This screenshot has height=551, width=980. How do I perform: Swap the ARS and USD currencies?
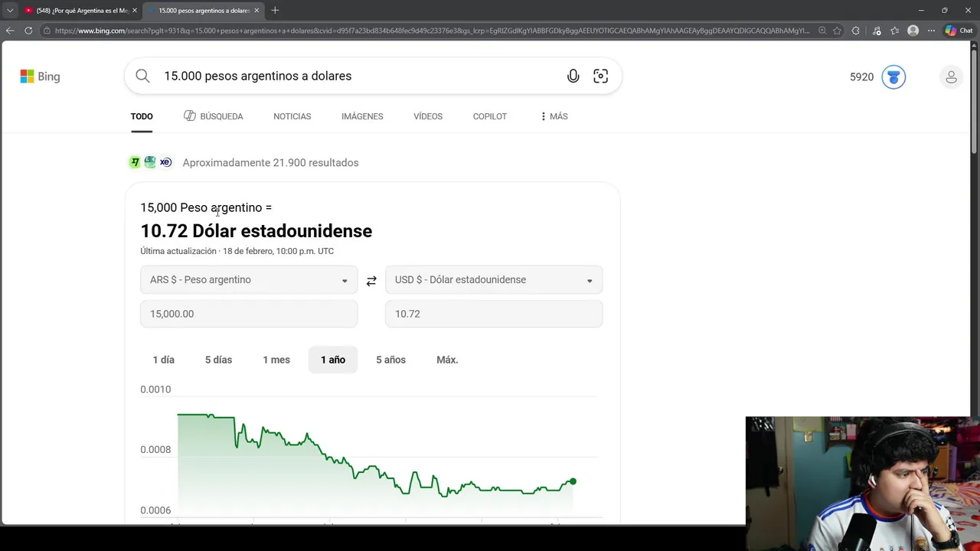[371, 281]
